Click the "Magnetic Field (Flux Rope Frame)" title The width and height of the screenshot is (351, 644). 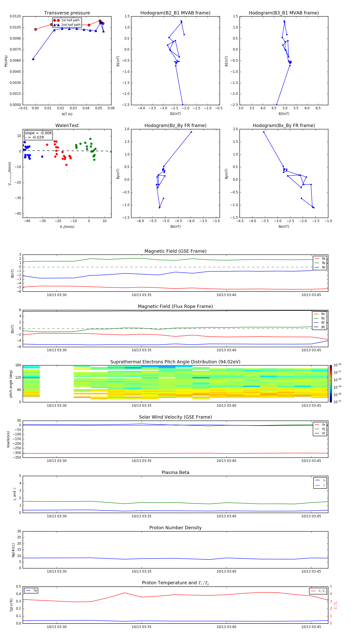[x=175, y=307]
